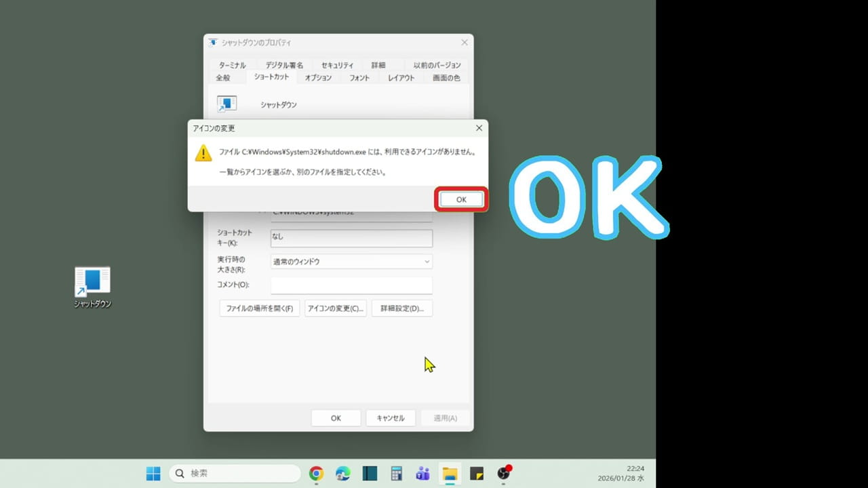Open the 実行時の大きさ dropdown

(x=351, y=261)
